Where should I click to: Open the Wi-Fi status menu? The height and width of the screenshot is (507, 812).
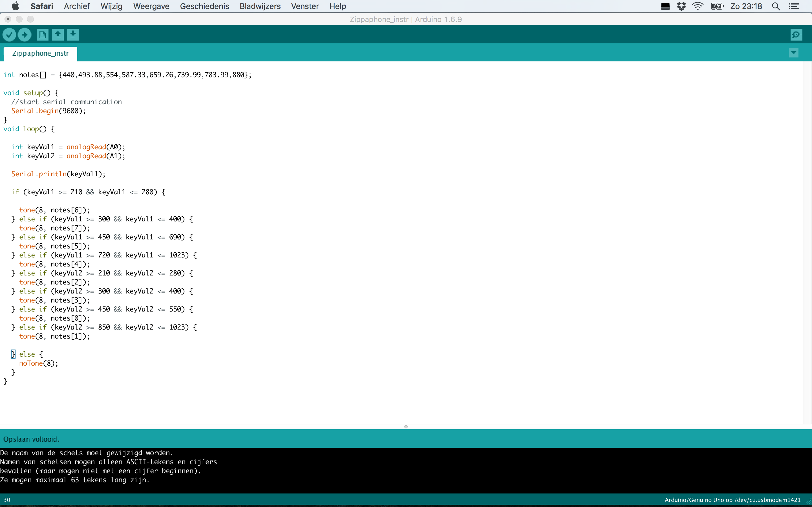[698, 6]
